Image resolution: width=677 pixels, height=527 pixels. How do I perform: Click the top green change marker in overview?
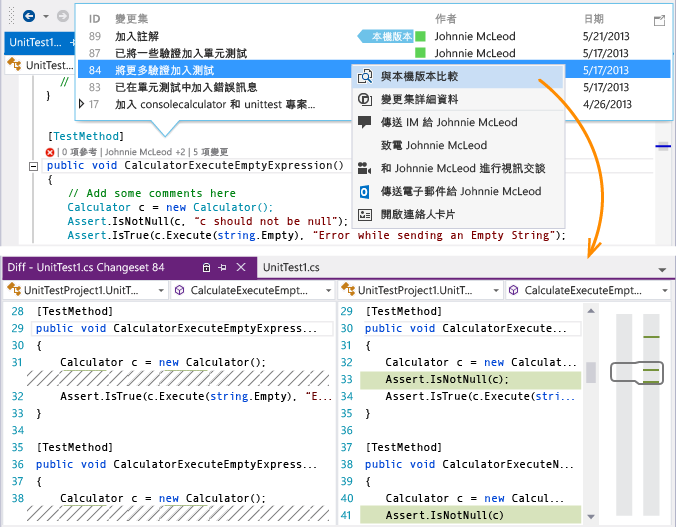click(x=651, y=337)
